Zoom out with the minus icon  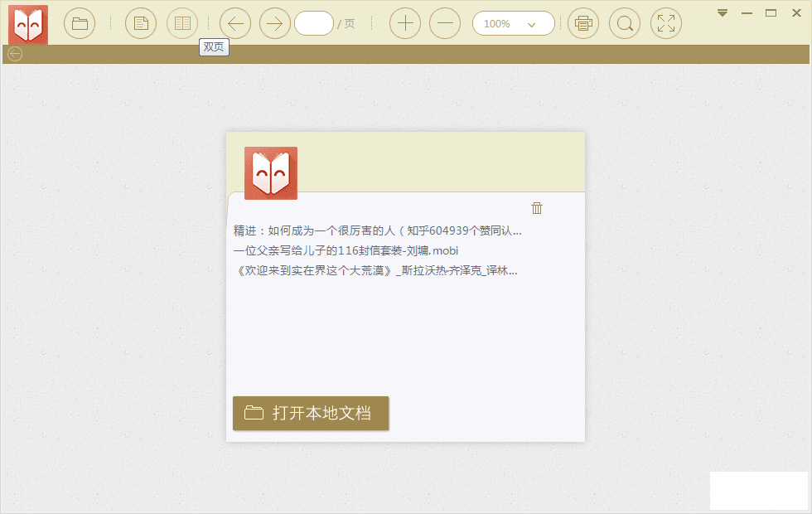[445, 23]
